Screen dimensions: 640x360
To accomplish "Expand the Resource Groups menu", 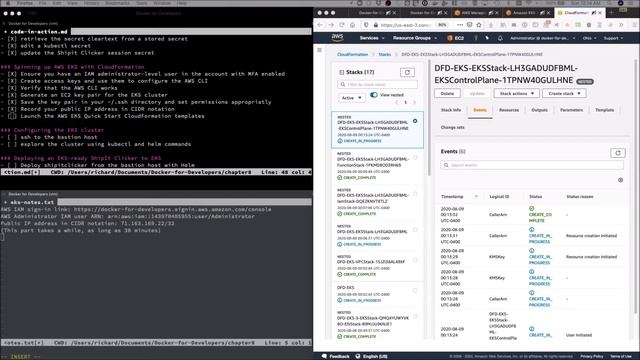I will tap(415, 38).
